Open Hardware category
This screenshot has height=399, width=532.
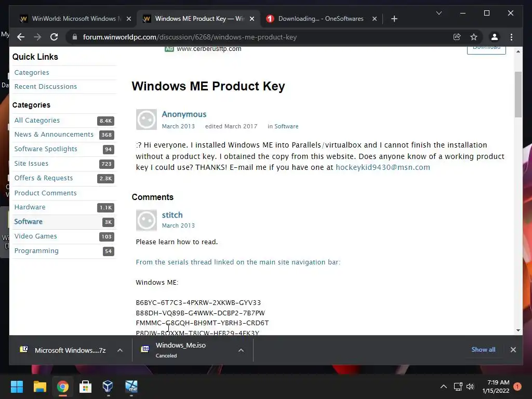pyautogui.click(x=30, y=207)
